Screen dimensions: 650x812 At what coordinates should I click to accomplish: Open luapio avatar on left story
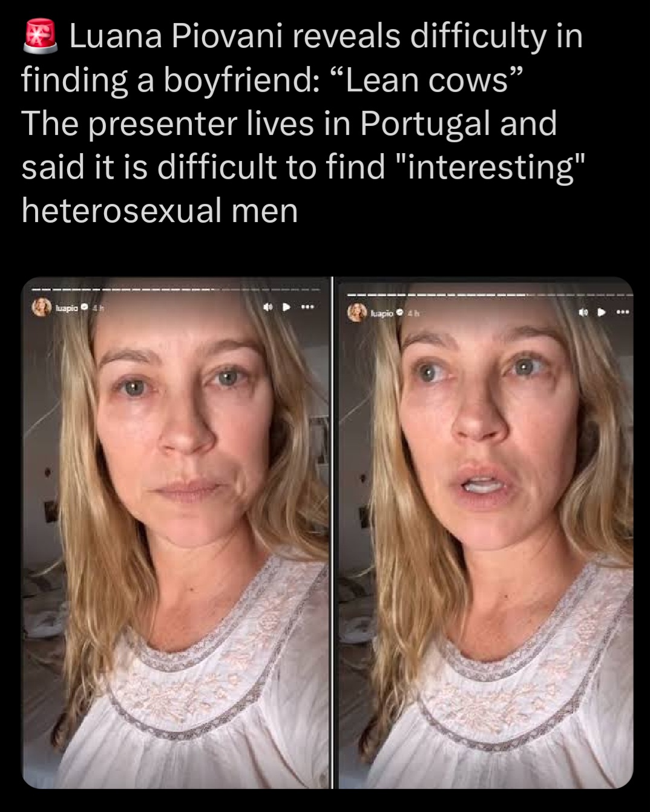tap(42, 308)
